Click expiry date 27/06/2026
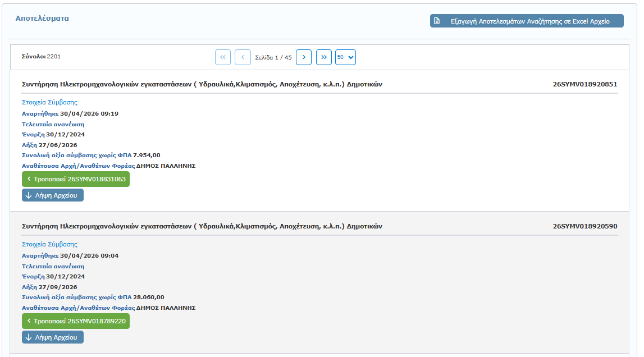644x357 pixels. coord(58,145)
